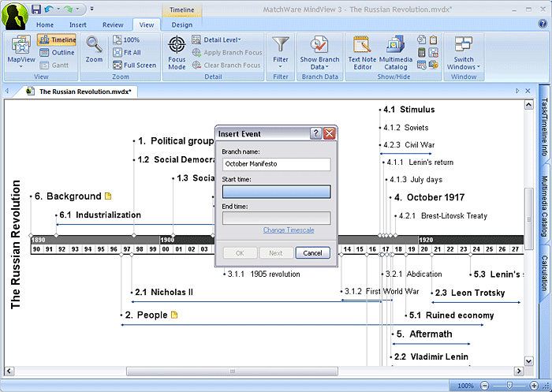Open the Task/Timeline Info side panel
Image resolution: width=552 pixels, height=392 pixels.
click(x=545, y=127)
